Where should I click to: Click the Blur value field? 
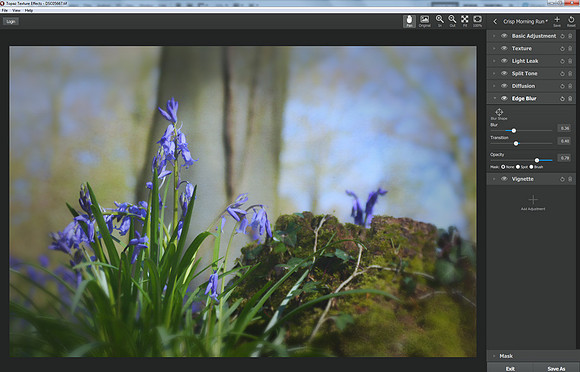[564, 128]
